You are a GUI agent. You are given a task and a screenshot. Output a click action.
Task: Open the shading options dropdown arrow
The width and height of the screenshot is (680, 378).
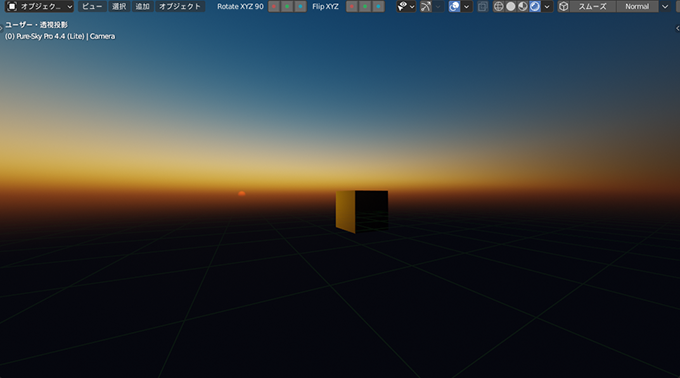(547, 7)
